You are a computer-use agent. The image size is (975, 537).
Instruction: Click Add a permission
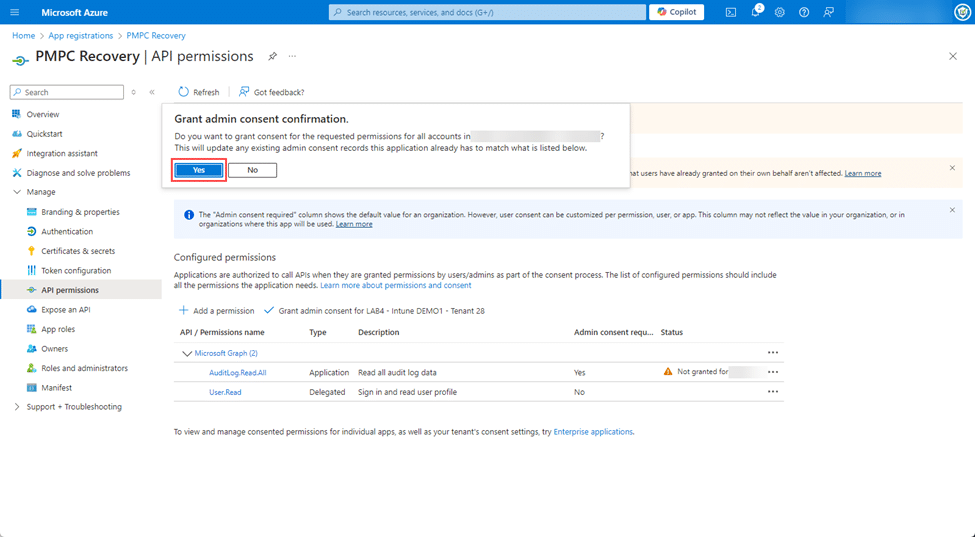(x=216, y=311)
